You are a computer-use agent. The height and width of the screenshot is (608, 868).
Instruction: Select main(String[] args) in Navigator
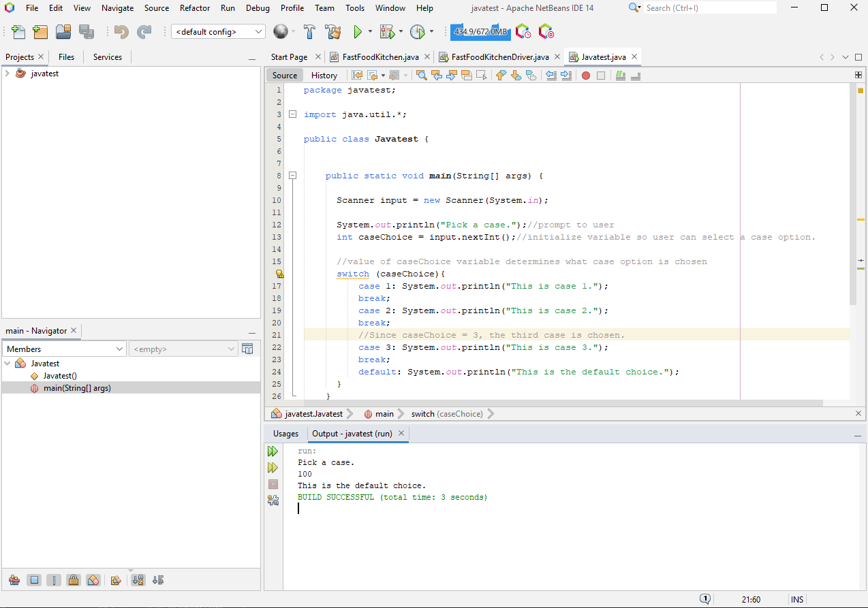pos(77,388)
